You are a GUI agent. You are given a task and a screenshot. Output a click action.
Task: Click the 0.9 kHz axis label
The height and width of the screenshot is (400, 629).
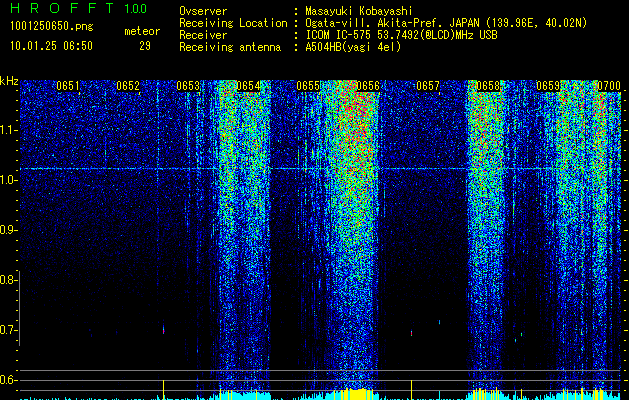point(8,230)
